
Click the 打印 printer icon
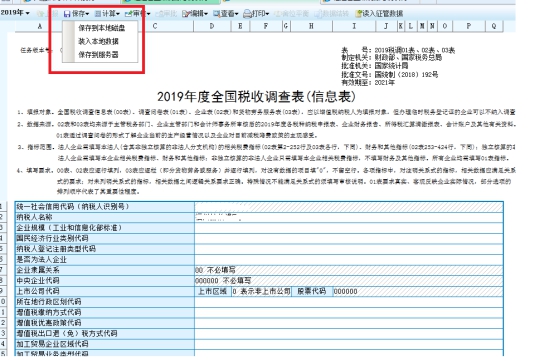point(247,14)
